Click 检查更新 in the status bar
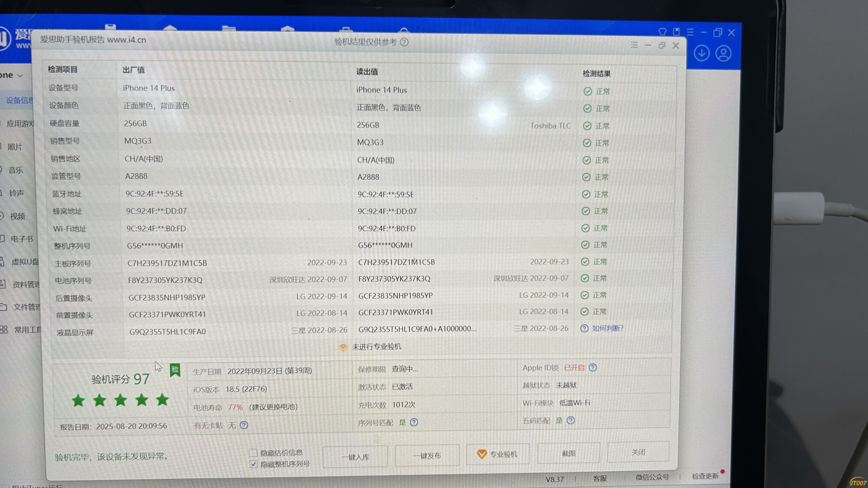Image resolution: width=868 pixels, height=488 pixels. [705, 476]
